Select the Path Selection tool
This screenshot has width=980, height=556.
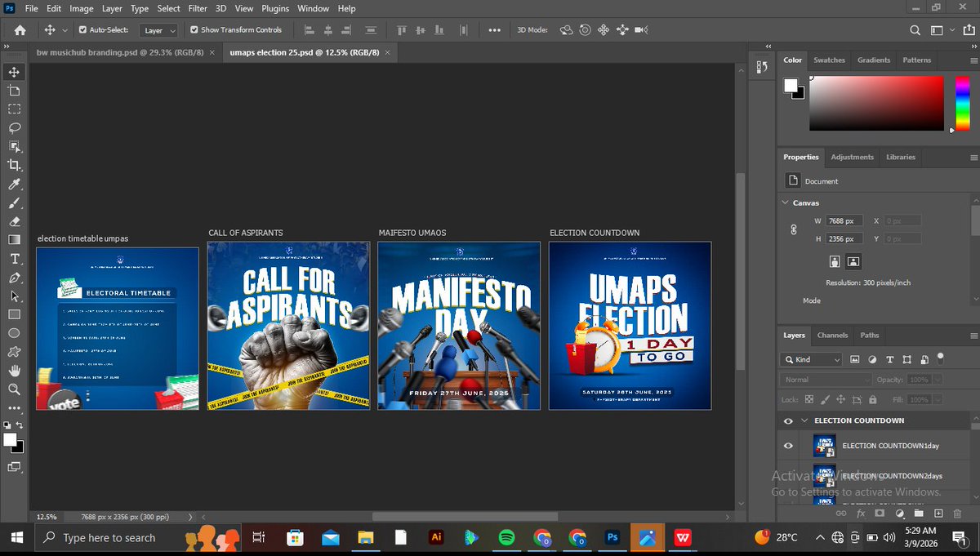[x=14, y=296]
